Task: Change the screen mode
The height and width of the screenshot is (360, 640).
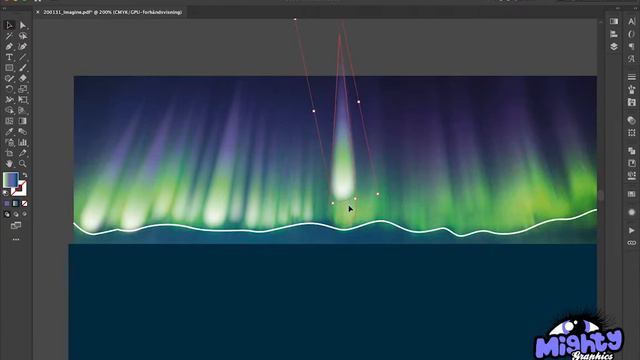Action: pos(16,225)
